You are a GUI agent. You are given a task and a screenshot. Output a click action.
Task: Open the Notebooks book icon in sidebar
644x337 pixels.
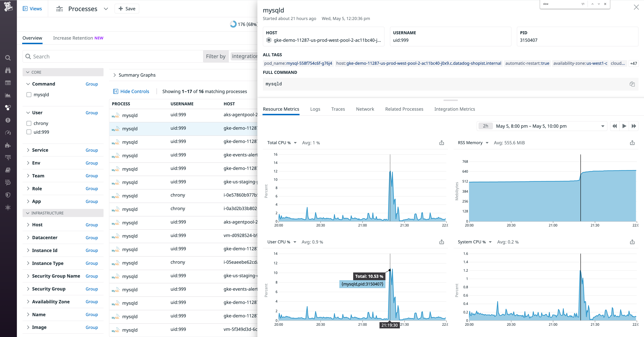coord(8,170)
